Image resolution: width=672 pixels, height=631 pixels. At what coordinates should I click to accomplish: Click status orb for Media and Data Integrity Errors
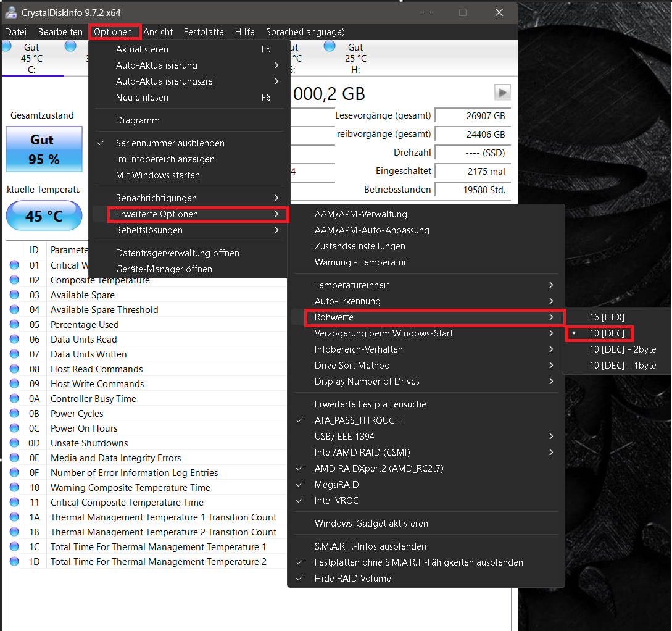(14, 458)
